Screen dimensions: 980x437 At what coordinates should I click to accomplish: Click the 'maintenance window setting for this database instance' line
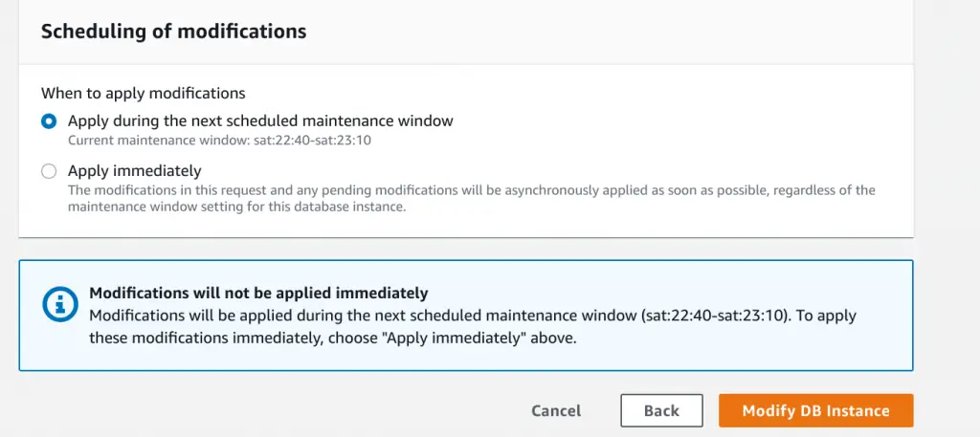(237, 206)
